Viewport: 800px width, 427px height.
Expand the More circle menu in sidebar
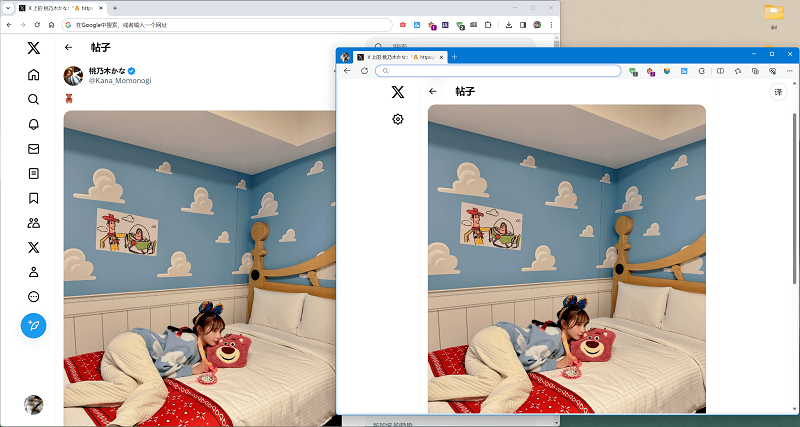(33, 297)
